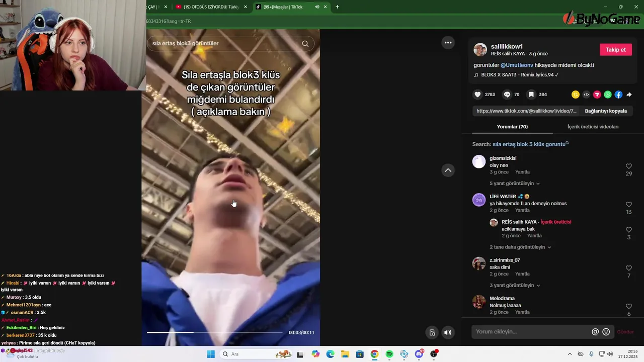644x362 pixels.
Task: Open z.sirinmiss_07's profile avatar
Action: tap(479, 263)
